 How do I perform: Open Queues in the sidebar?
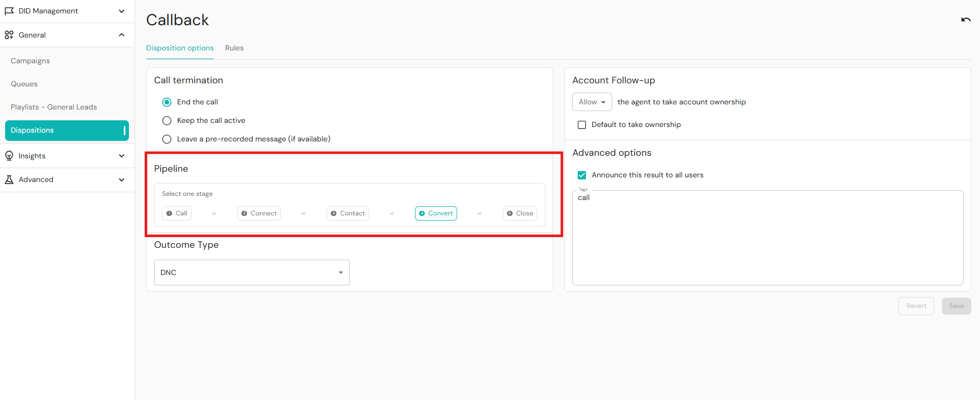pyautogui.click(x=24, y=84)
